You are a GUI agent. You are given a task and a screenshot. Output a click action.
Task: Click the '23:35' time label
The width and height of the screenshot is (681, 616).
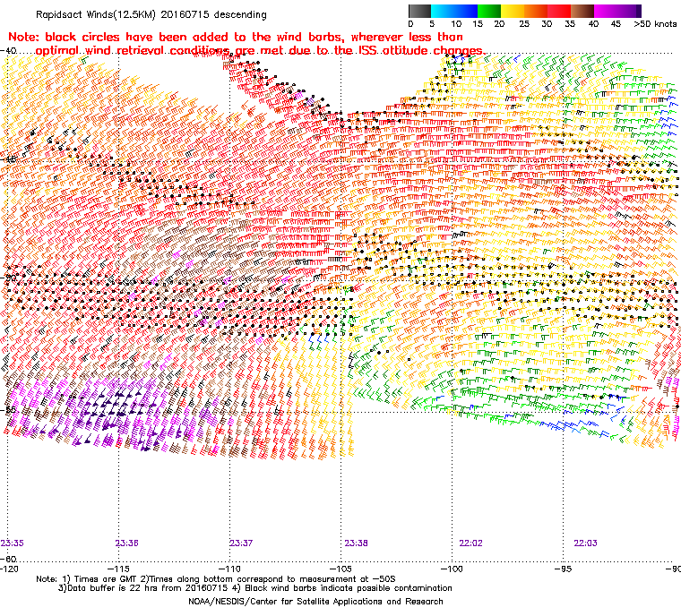[x=13, y=543]
